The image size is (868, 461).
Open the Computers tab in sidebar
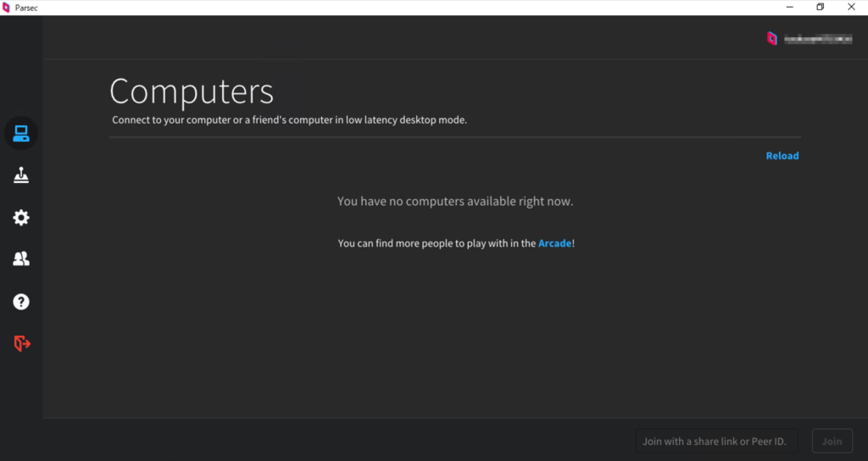coord(21,133)
